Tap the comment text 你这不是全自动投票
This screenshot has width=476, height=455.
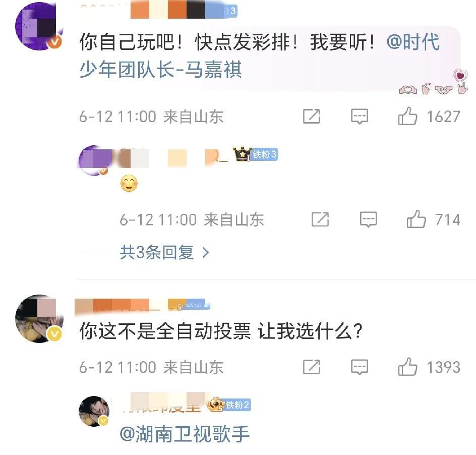[x=165, y=331]
